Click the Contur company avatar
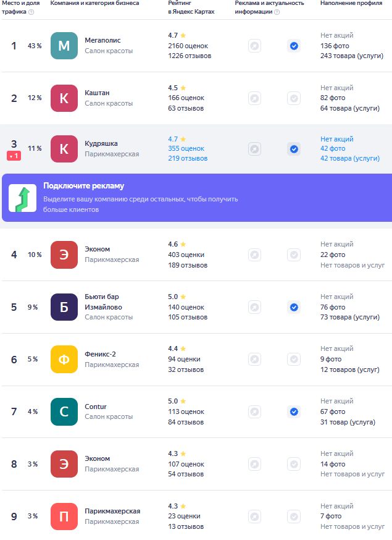The image size is (392, 540). coord(64,412)
